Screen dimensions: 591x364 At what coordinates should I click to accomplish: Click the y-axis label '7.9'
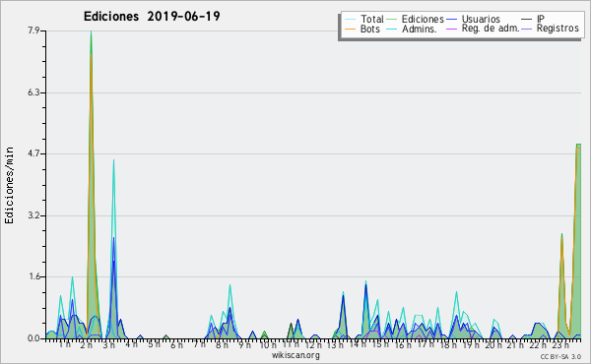tap(33, 30)
